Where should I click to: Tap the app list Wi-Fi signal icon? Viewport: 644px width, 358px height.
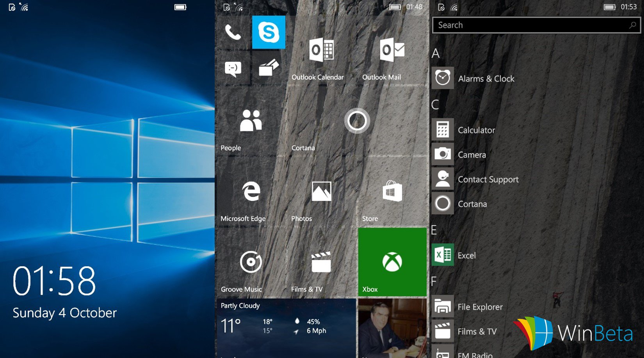point(454,7)
